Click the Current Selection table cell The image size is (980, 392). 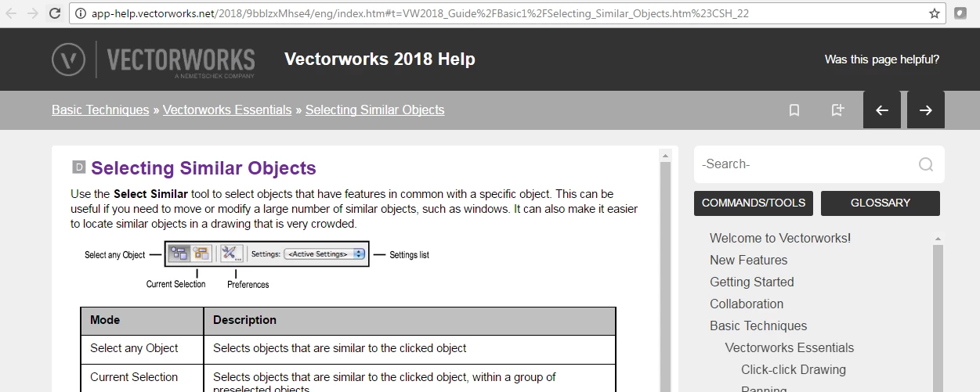click(142, 378)
